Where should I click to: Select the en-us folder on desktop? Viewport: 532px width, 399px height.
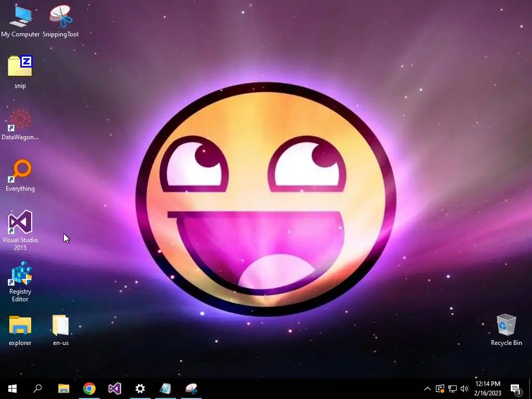tap(61, 330)
